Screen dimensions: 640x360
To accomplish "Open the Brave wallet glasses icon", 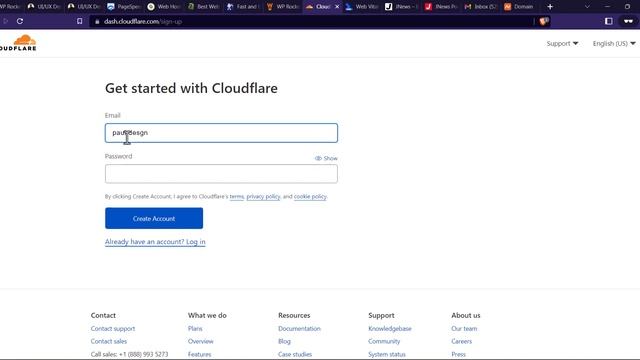I will [628, 21].
